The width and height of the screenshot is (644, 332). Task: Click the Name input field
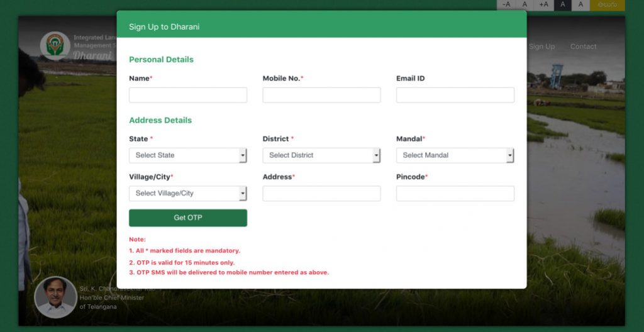[x=187, y=95]
